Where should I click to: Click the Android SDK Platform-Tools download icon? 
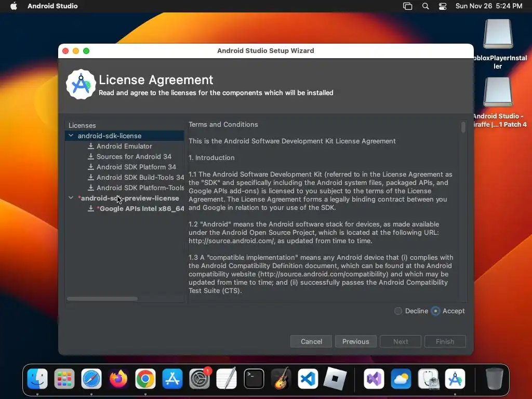pyautogui.click(x=90, y=188)
